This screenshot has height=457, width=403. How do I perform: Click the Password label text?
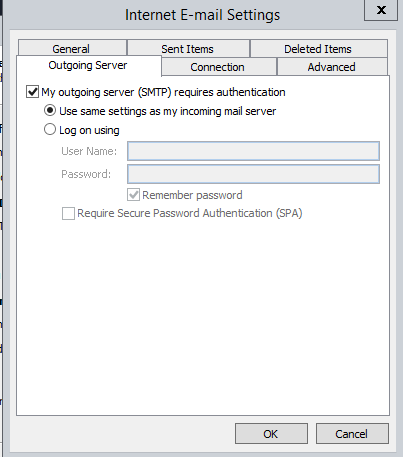click(x=86, y=174)
